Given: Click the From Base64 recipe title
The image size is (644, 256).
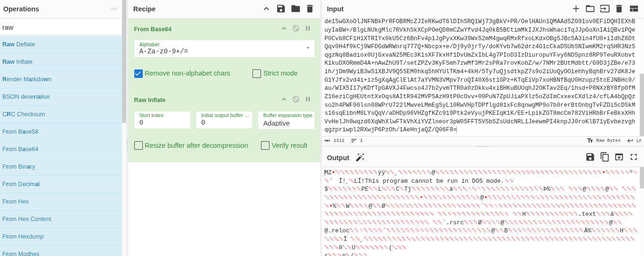Looking at the screenshot, I should tap(153, 29).
